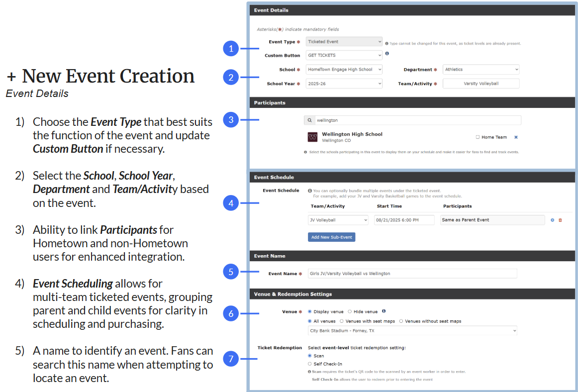
Task: Click the Event Name text field
Action: [x=412, y=274]
